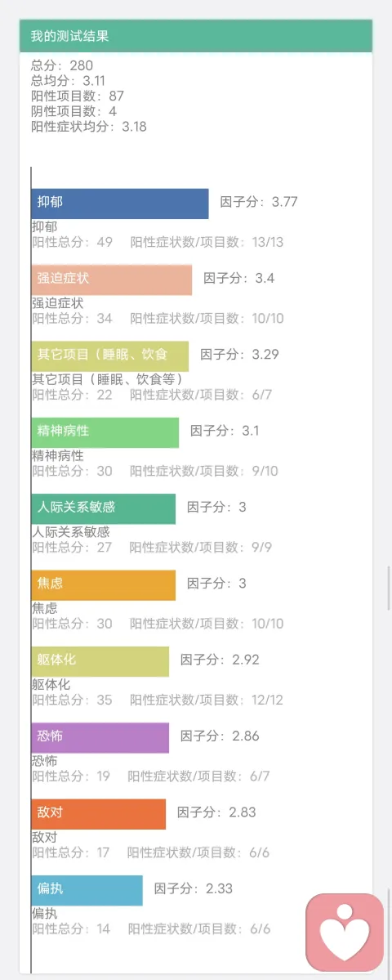The height and width of the screenshot is (980, 392).
Task: Select the light blue 偏执 bar
Action: [87, 890]
